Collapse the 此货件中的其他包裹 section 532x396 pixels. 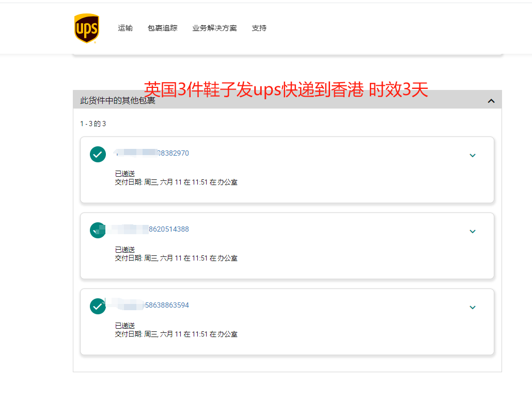(x=491, y=101)
